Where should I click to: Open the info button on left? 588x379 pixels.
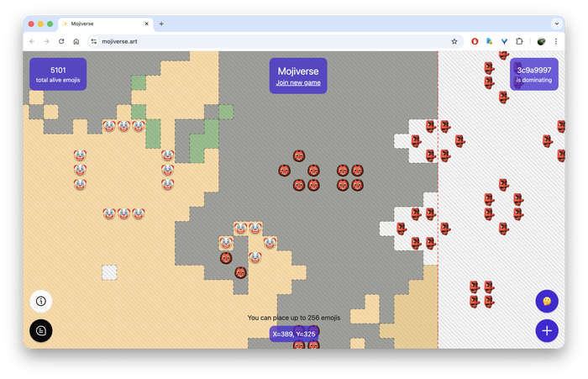click(40, 300)
